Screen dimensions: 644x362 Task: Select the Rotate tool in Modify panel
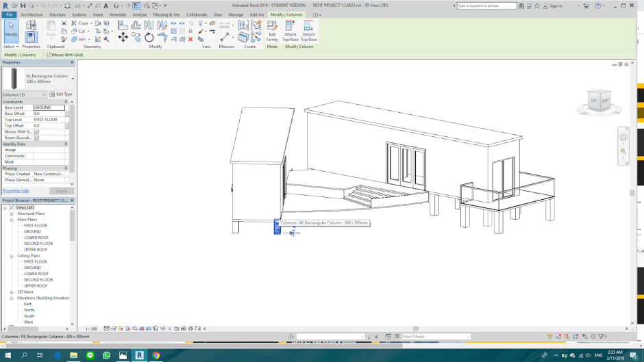click(149, 38)
